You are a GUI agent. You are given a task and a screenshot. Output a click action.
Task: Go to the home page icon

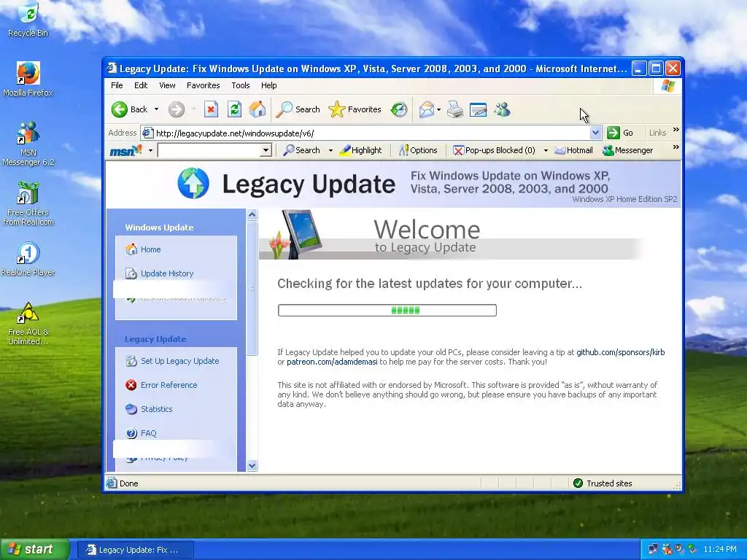point(258,109)
